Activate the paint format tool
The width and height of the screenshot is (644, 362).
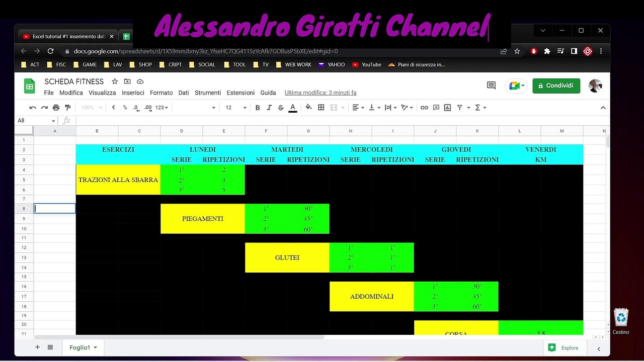(x=68, y=108)
